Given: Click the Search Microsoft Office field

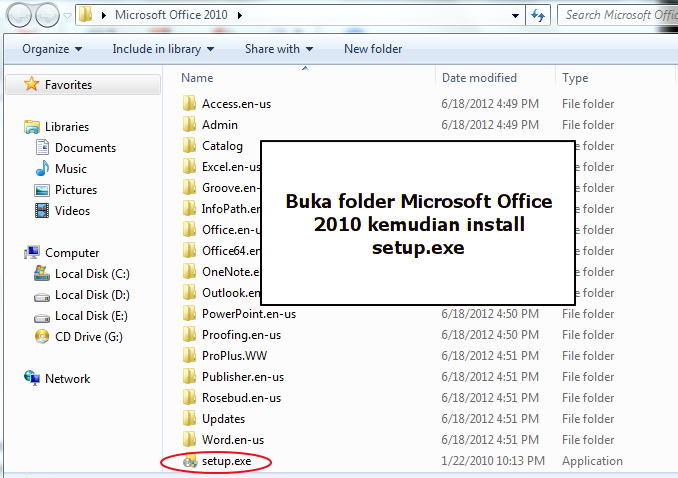Looking at the screenshot, I should click(618, 15).
